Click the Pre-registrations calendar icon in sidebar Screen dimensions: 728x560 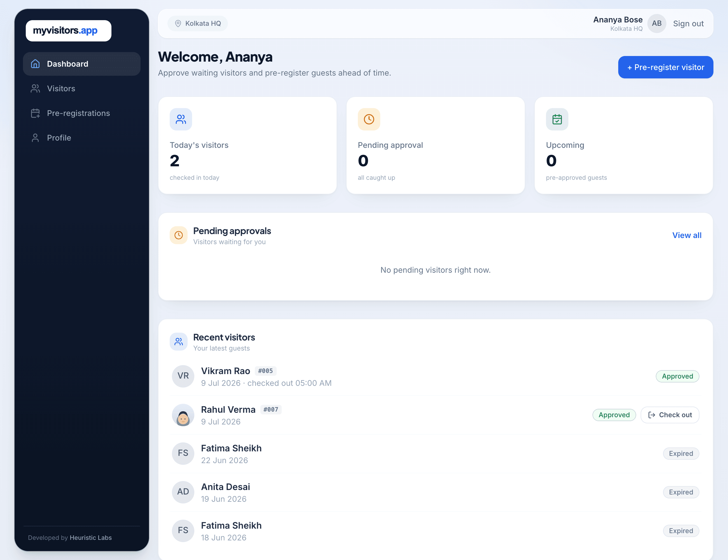click(x=35, y=113)
